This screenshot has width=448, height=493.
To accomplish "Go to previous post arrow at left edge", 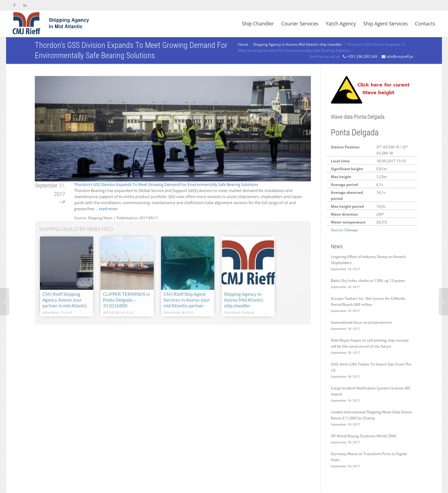I will (4, 302).
